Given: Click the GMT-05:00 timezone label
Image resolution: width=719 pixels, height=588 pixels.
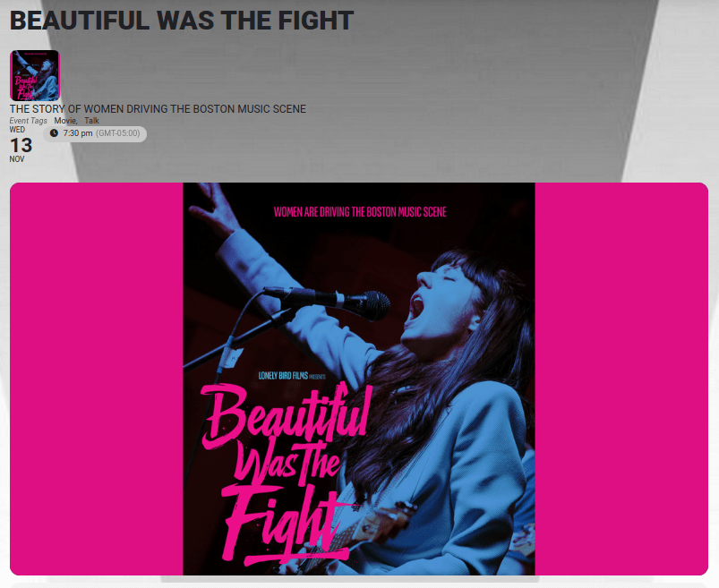Looking at the screenshot, I should pos(118,133).
